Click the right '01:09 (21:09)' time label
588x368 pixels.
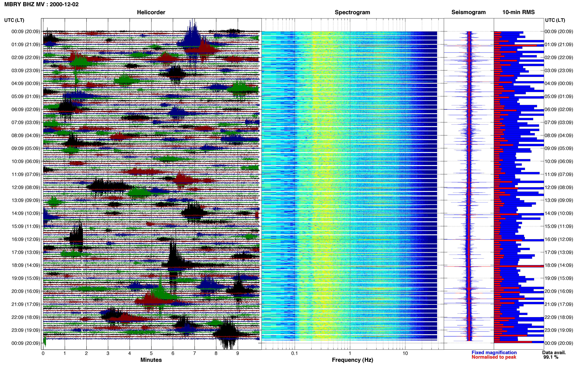[x=559, y=45]
